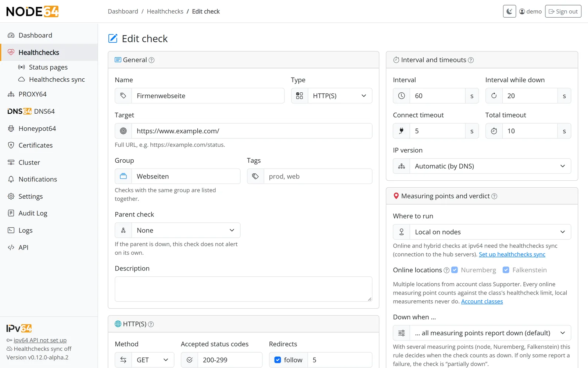This screenshot has width=588, height=368.
Task: Click Online locations help icon
Action: pyautogui.click(x=447, y=270)
